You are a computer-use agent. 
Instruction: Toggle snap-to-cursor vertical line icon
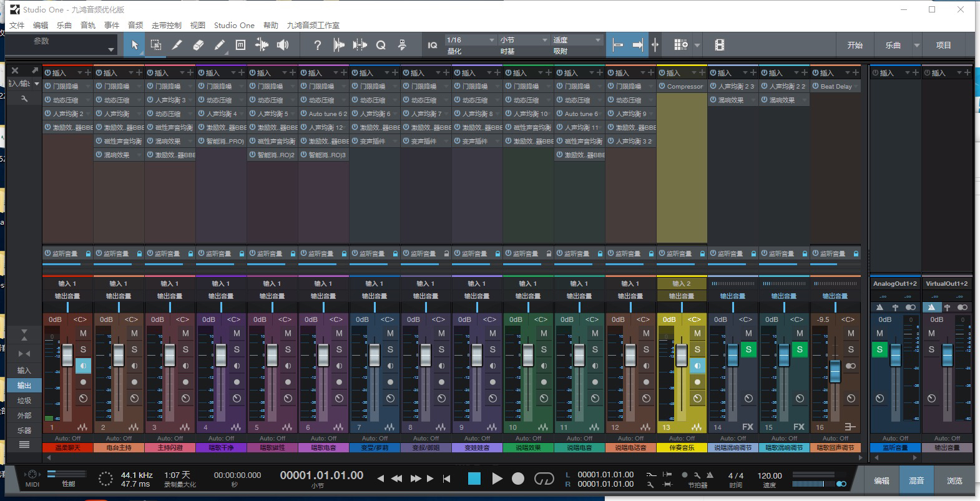coord(655,45)
